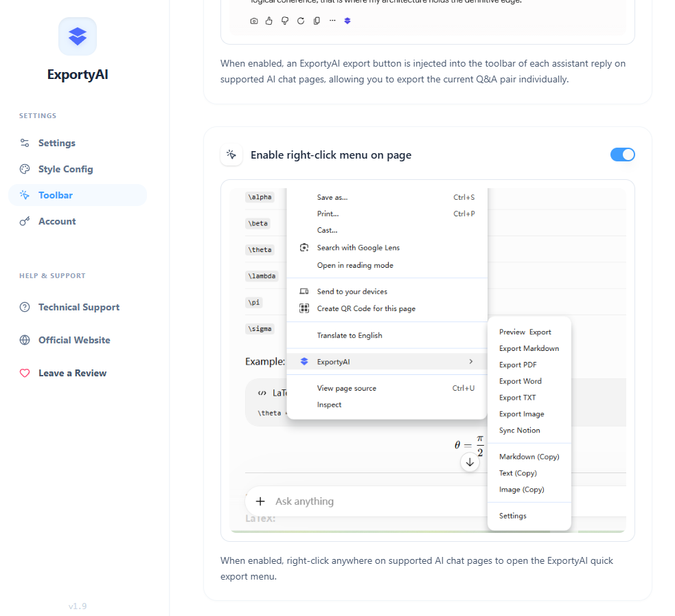Click the \beta code chip
Image resolution: width=675 pixels, height=616 pixels.
[x=258, y=223]
